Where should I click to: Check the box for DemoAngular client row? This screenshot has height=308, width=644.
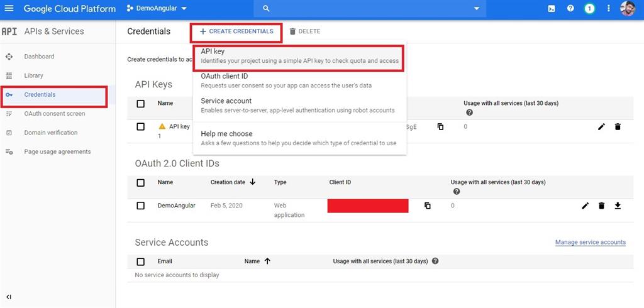tap(140, 206)
